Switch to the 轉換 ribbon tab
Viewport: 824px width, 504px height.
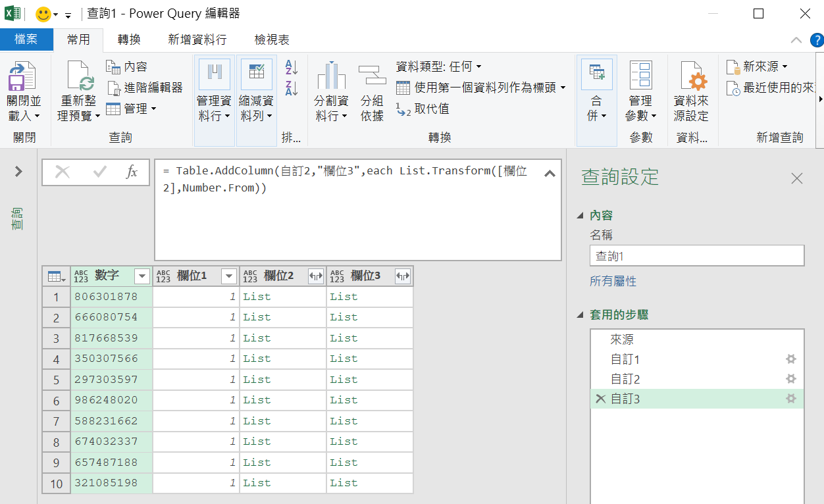point(129,39)
